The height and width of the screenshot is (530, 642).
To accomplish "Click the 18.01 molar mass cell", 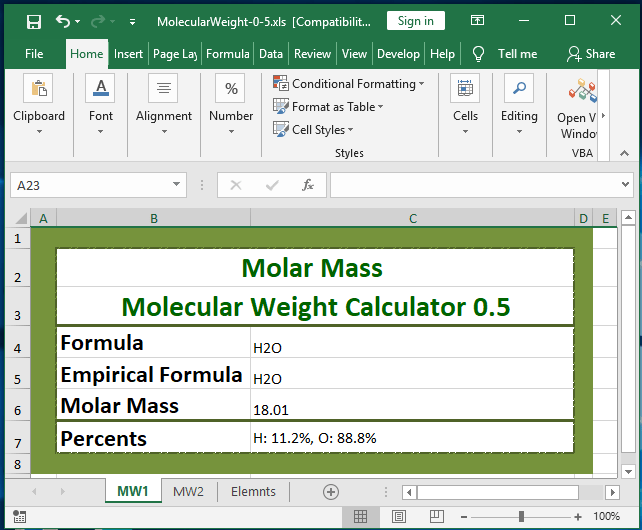I will [x=412, y=404].
